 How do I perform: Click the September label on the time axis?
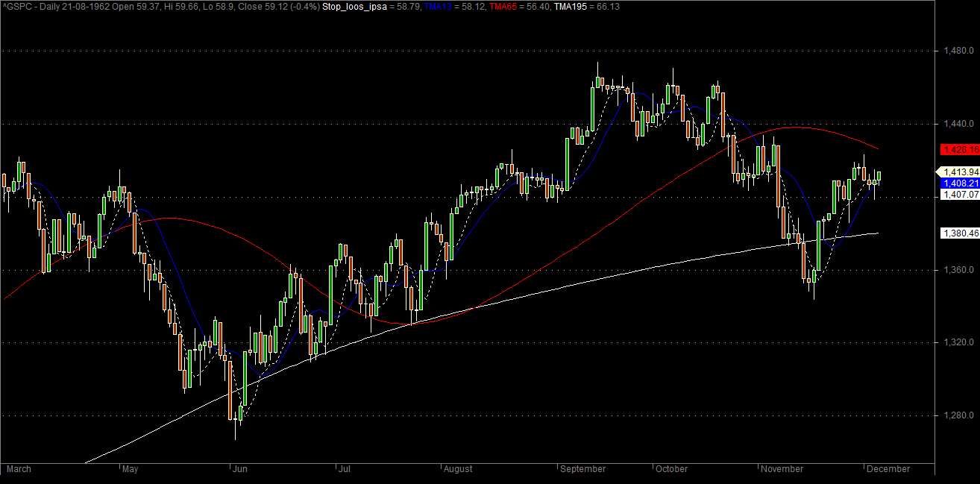pyautogui.click(x=583, y=469)
